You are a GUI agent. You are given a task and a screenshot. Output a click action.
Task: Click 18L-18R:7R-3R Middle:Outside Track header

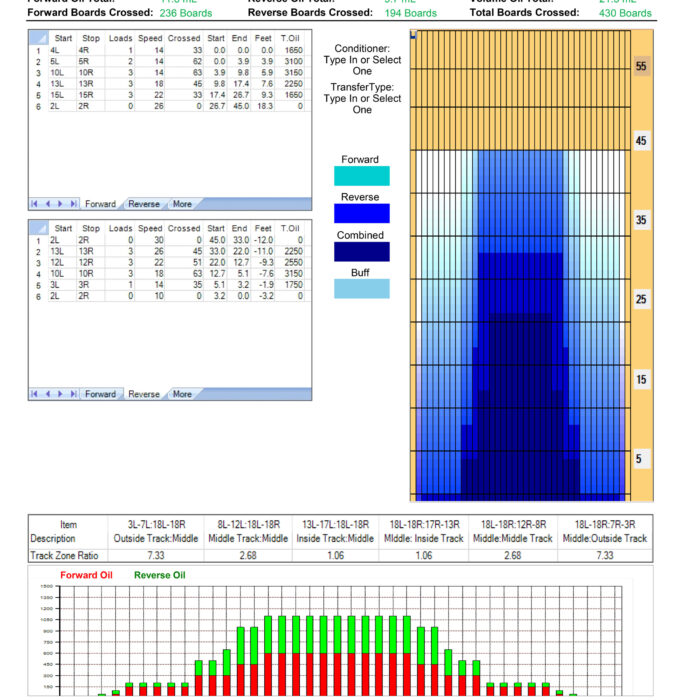605,532
